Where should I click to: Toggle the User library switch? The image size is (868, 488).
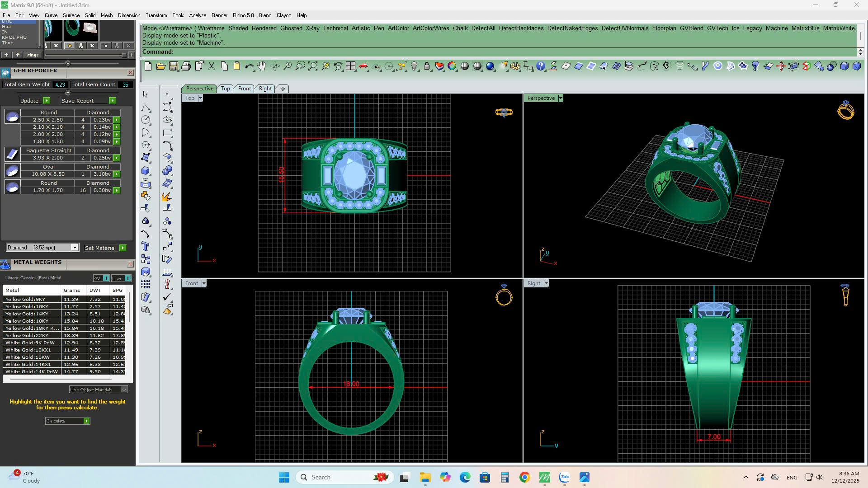127,278
